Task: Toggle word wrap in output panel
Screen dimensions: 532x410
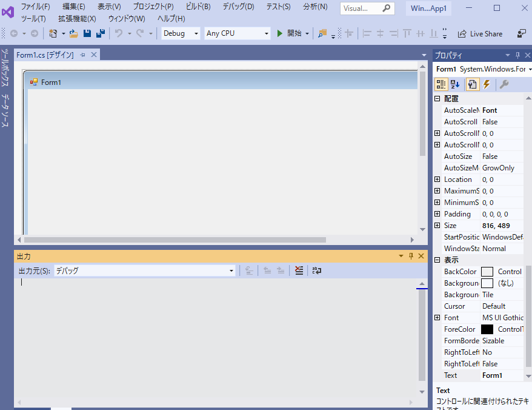Action: [316, 271]
